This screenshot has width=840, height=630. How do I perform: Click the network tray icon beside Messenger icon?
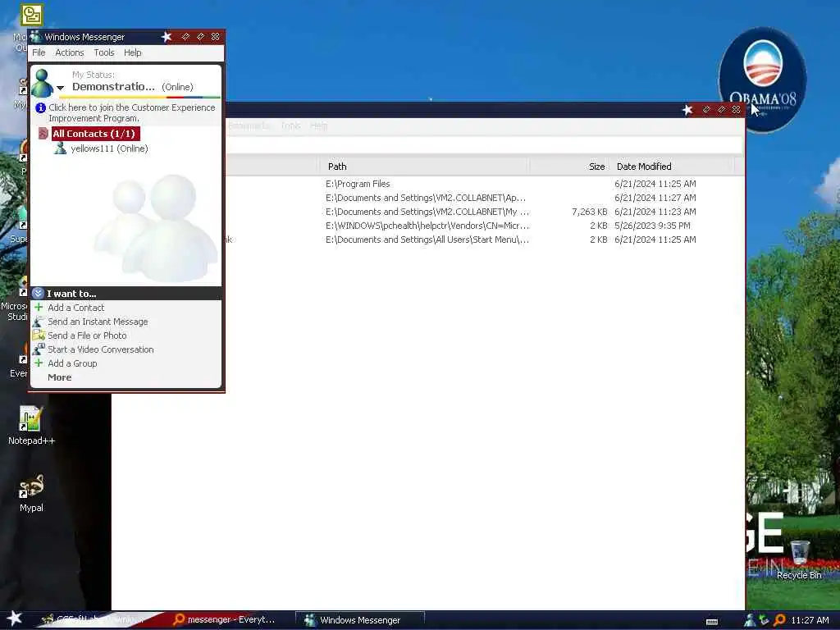(765, 620)
